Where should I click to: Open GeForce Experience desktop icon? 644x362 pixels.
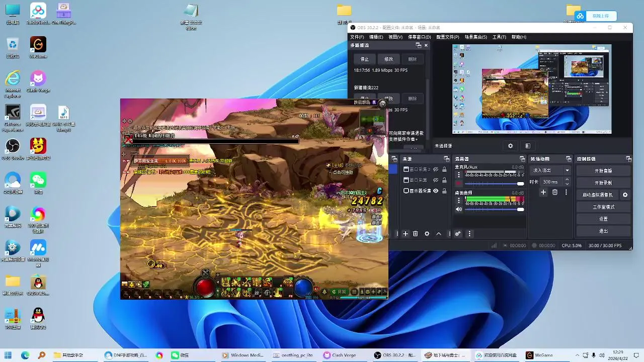pyautogui.click(x=13, y=118)
